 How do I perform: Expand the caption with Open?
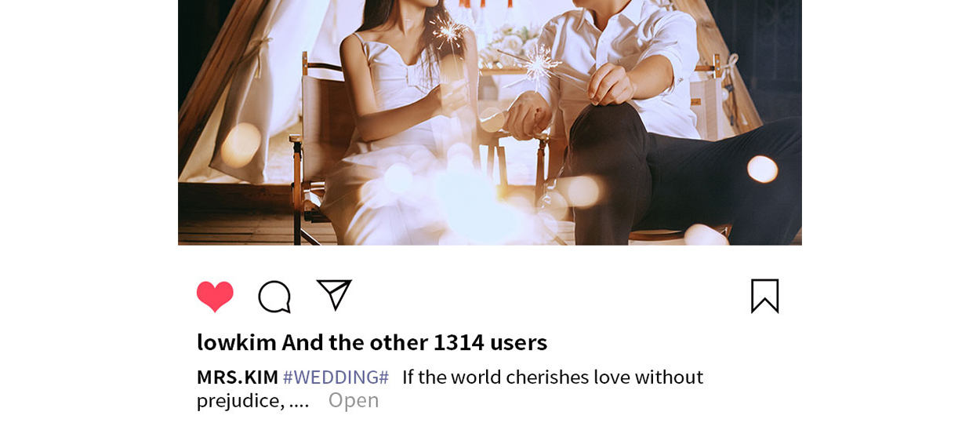click(354, 400)
